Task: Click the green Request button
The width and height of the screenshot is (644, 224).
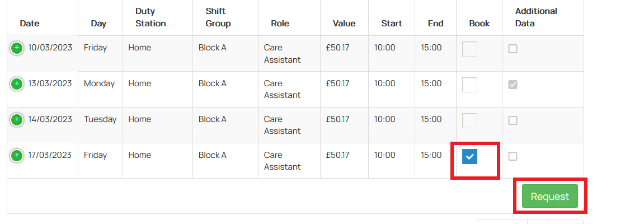Action: [549, 196]
